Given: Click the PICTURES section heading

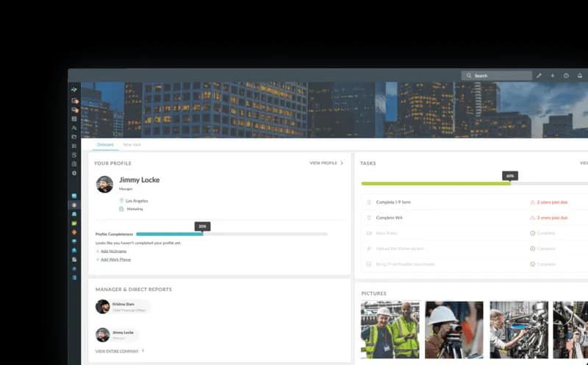Looking at the screenshot, I should (x=373, y=294).
